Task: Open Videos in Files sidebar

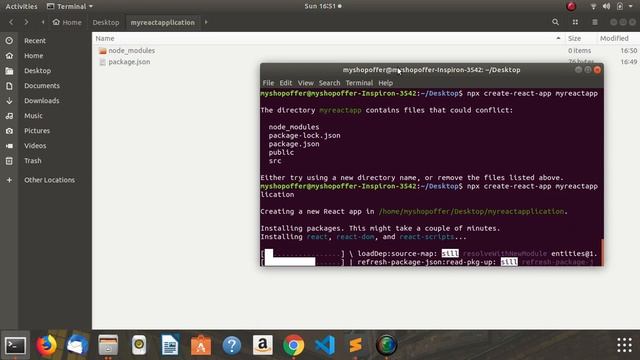Action: [x=35, y=146]
